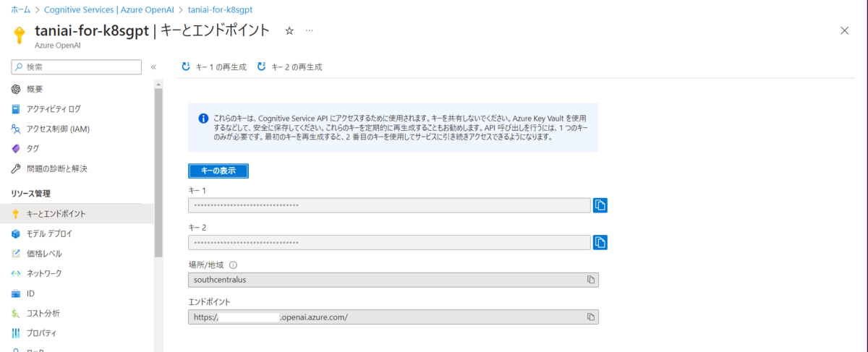Screen dimensions: 868x352
Task: Close the キーとエンドポイント blade
Action: [x=844, y=30]
